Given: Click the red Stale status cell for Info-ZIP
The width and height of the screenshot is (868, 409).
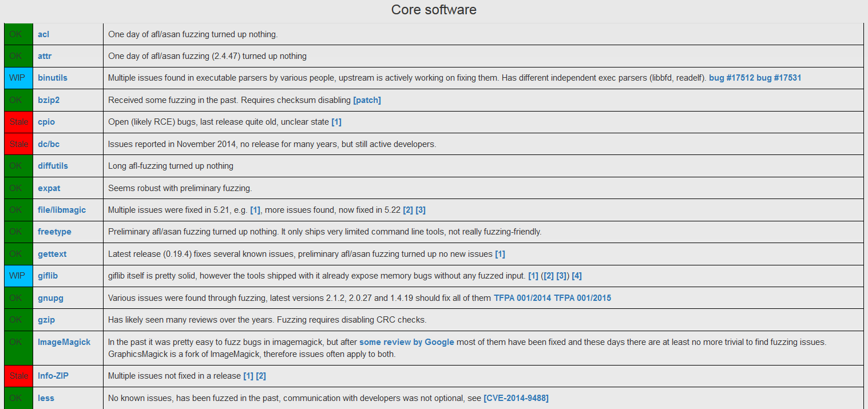Looking at the screenshot, I should pos(18,376).
